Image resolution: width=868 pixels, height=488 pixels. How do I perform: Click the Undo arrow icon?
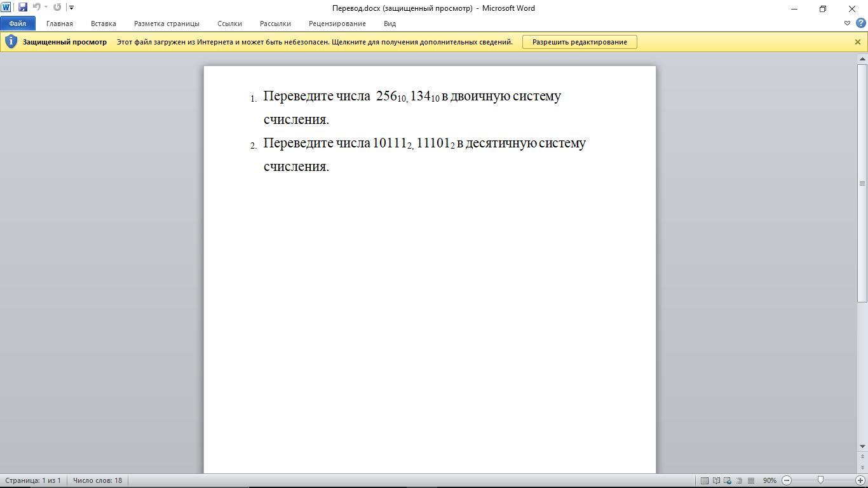tap(36, 8)
